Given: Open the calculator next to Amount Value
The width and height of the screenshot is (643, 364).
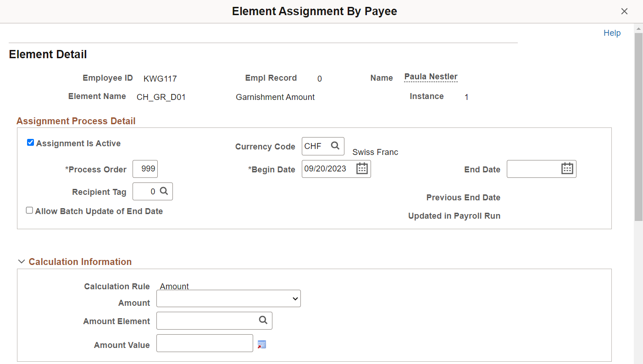Looking at the screenshot, I should point(262,344).
